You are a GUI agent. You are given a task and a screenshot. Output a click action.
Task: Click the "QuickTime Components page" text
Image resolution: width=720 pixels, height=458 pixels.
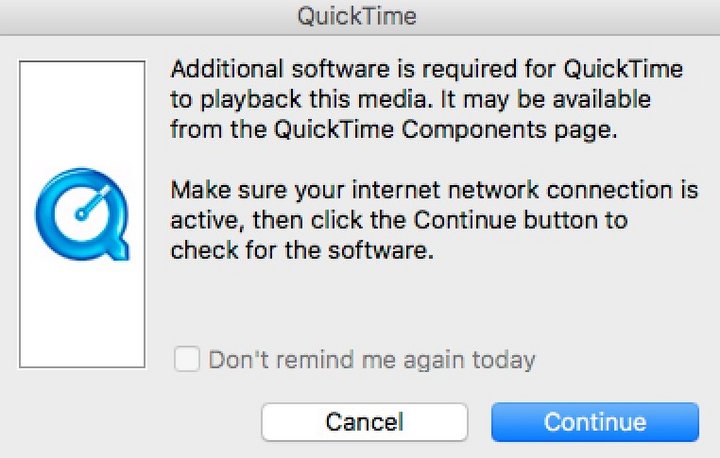coord(446,130)
